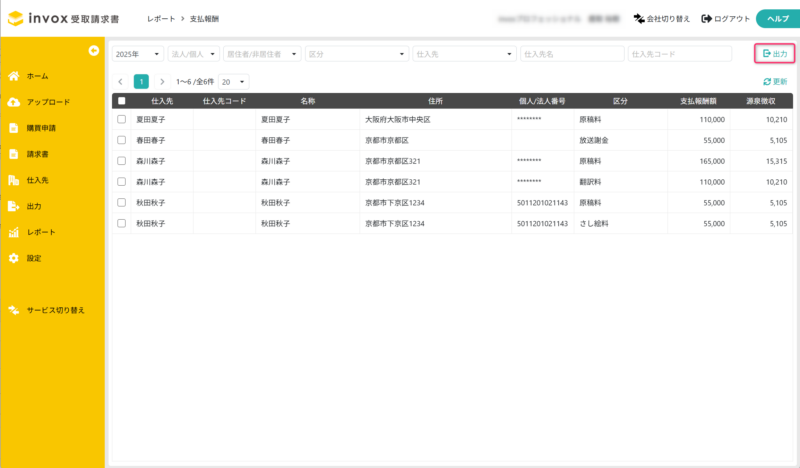Click the 出力 export button at top right

click(x=774, y=54)
